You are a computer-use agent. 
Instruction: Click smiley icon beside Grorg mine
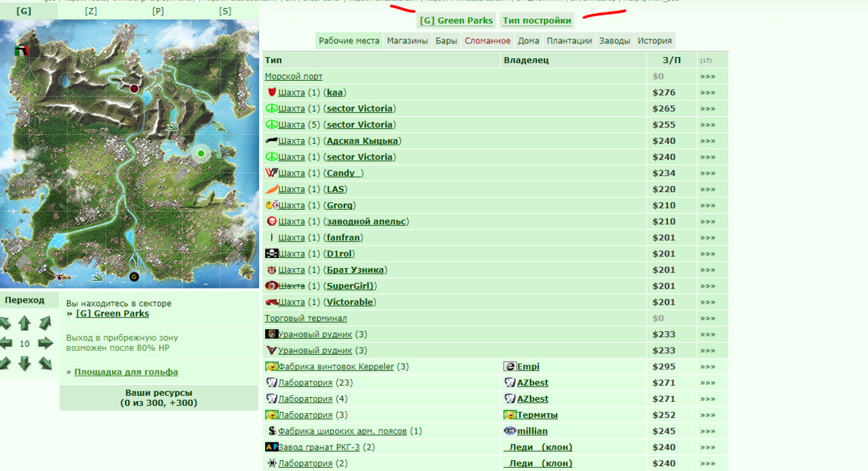(x=271, y=205)
